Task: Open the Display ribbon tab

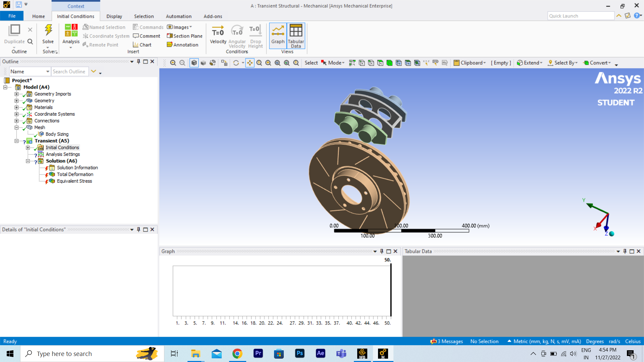Action: tap(114, 16)
